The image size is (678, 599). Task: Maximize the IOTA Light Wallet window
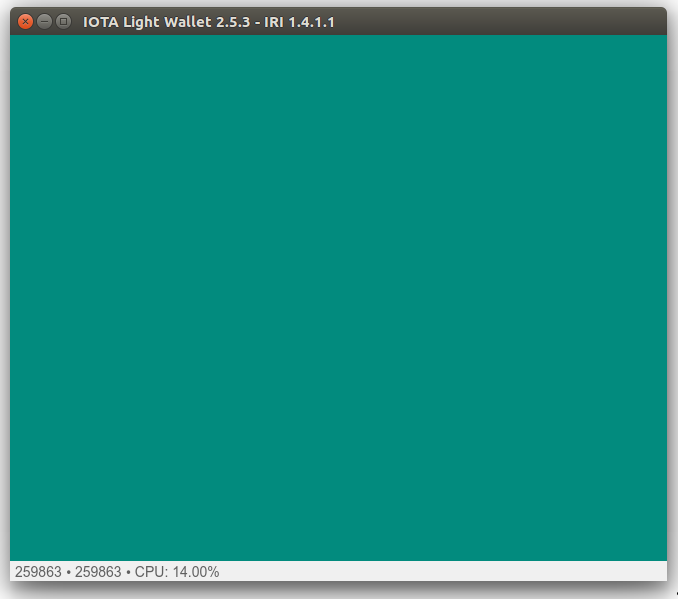click(64, 22)
